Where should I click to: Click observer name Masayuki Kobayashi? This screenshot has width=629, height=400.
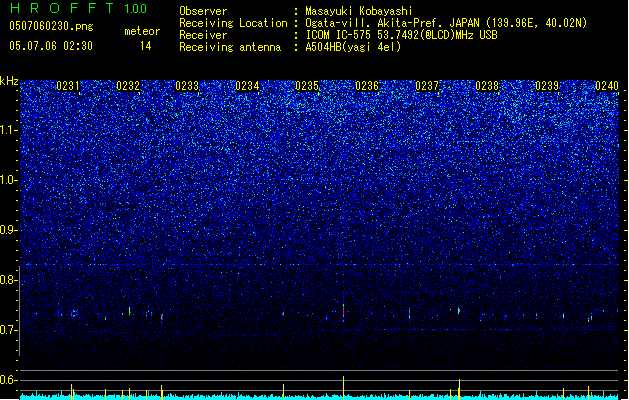(359, 11)
